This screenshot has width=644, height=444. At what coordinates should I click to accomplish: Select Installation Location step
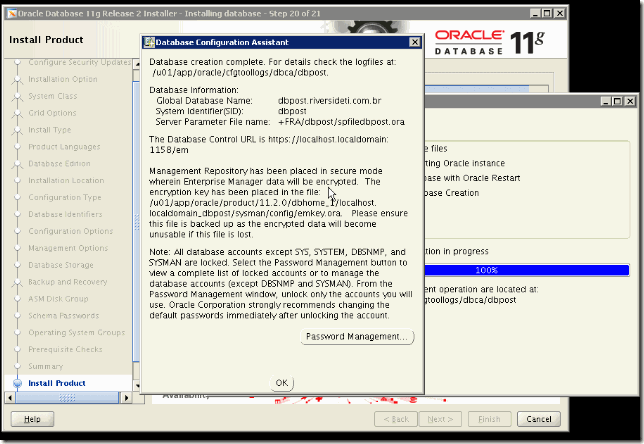pos(66,181)
